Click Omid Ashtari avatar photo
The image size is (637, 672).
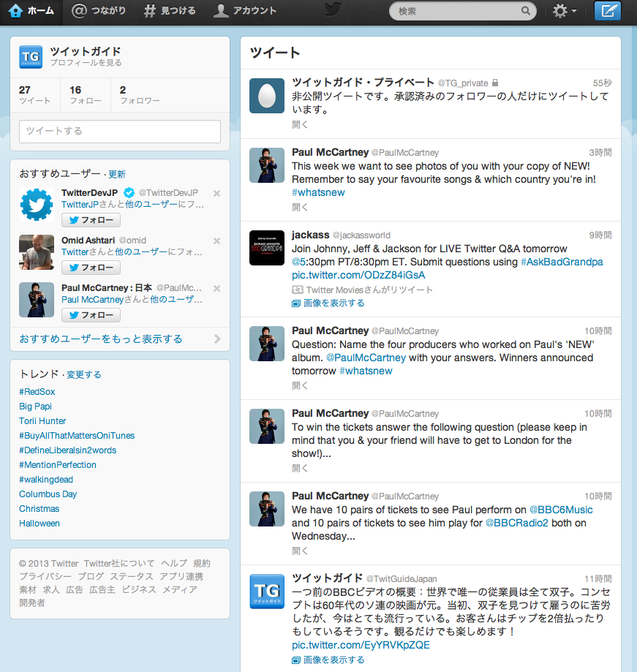37,252
